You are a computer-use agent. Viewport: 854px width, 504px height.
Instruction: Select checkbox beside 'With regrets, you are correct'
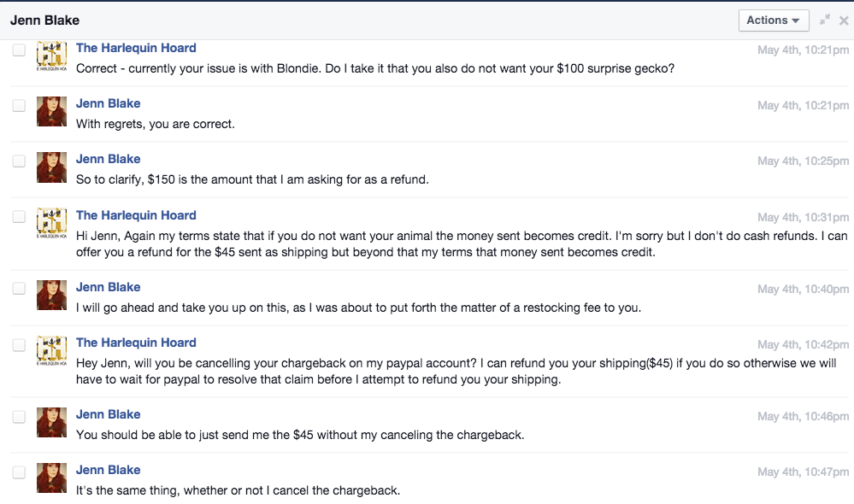(x=19, y=105)
